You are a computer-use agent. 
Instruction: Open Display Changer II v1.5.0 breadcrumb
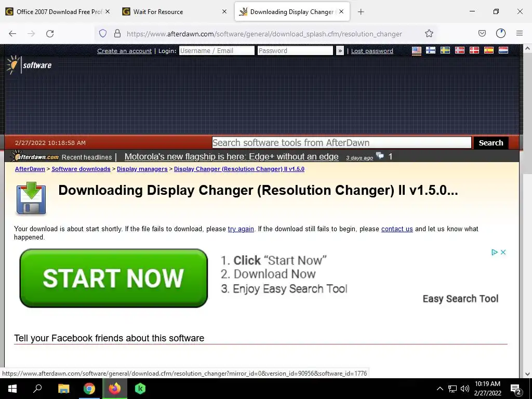tap(239, 169)
